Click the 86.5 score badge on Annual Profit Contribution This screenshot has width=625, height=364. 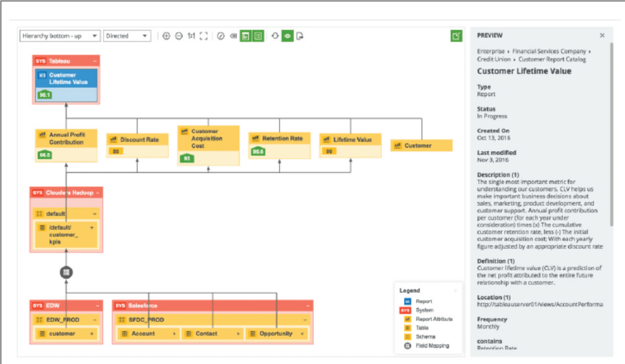45,154
